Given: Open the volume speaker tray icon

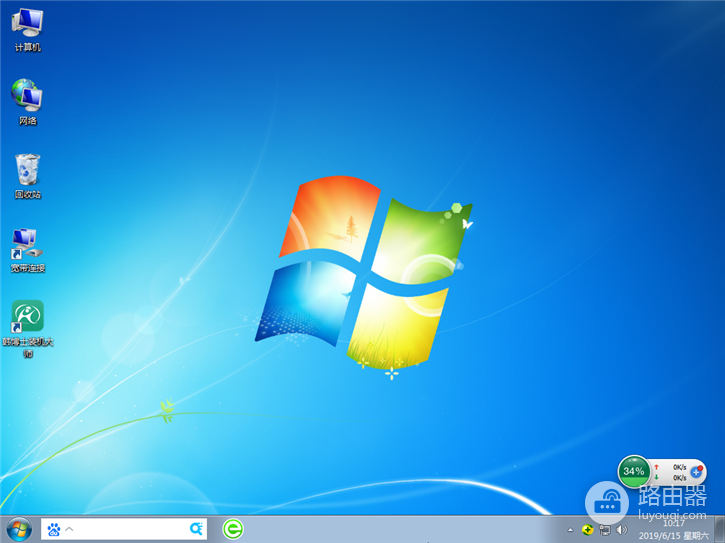Looking at the screenshot, I should tap(621, 530).
